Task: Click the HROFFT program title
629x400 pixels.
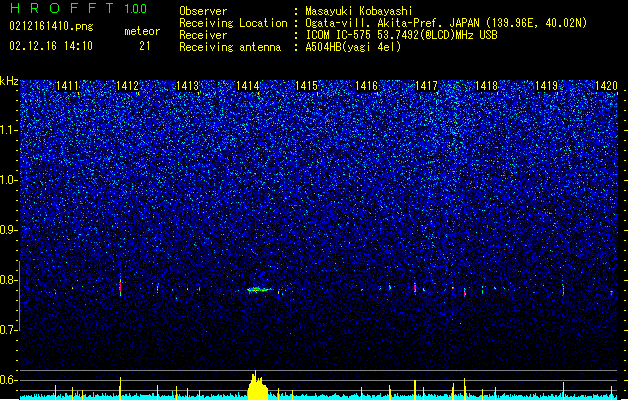Action: [x=63, y=8]
